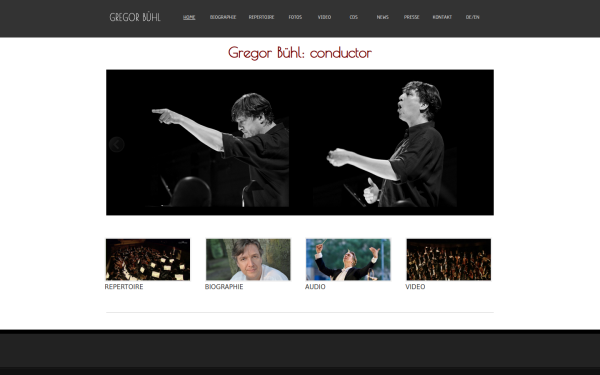Open the Kontakt menu item
Image resolution: width=600 pixels, height=375 pixels.
(x=442, y=17)
